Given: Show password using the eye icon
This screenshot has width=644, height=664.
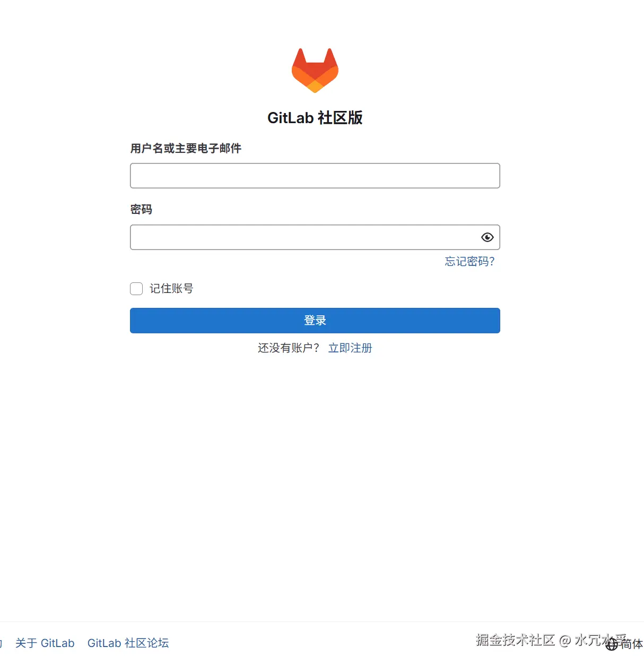Looking at the screenshot, I should point(487,237).
